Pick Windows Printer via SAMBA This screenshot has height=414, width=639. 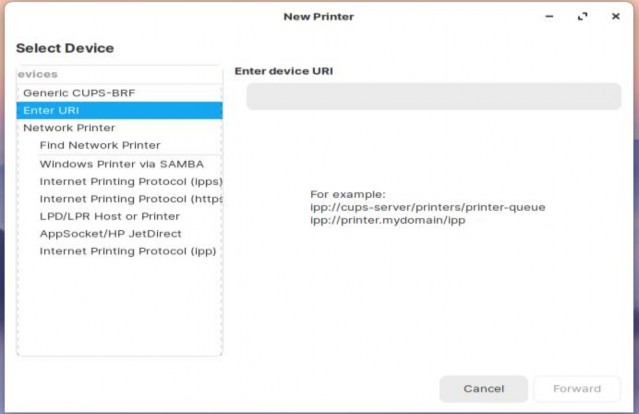[x=122, y=163]
